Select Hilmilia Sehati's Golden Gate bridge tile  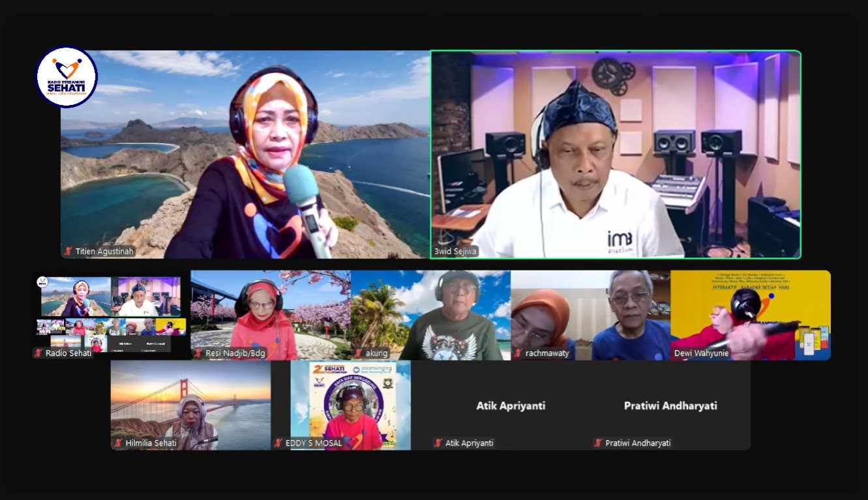pyautogui.click(x=190, y=404)
